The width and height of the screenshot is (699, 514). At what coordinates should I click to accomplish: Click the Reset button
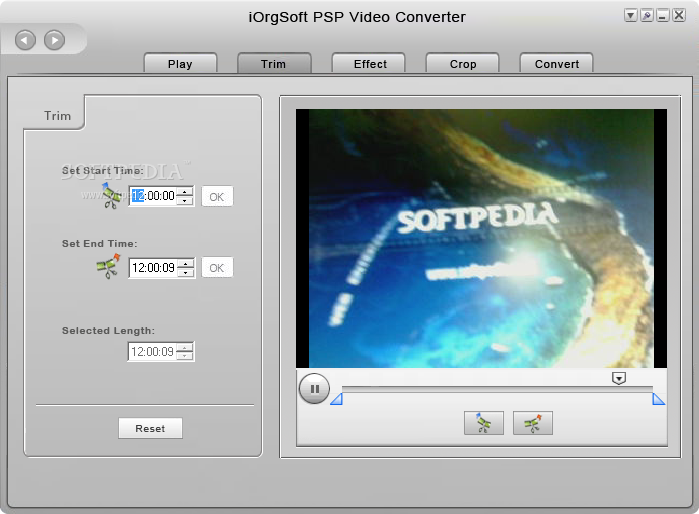pyautogui.click(x=150, y=428)
